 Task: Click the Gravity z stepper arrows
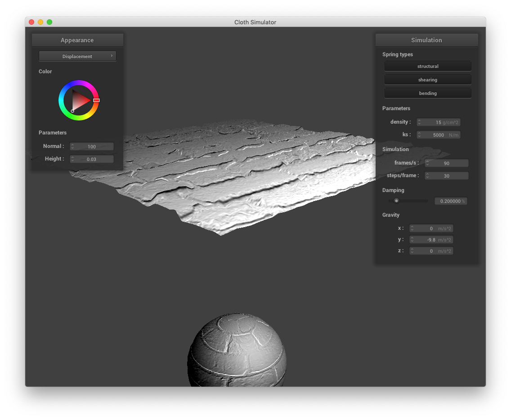click(x=412, y=251)
